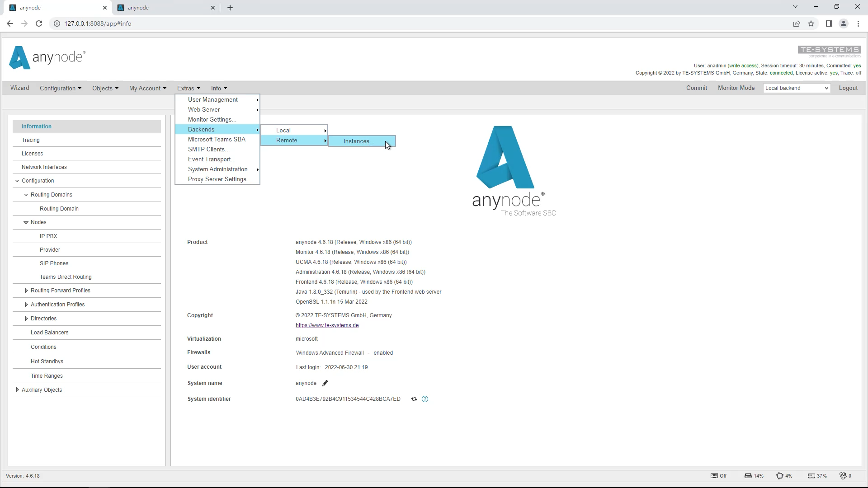Click the Commit button
Screen dimensions: 868x488
click(x=696, y=88)
